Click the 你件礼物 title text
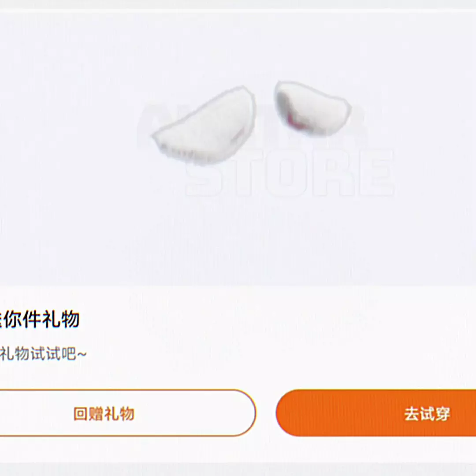The height and width of the screenshot is (476, 476). [42, 319]
